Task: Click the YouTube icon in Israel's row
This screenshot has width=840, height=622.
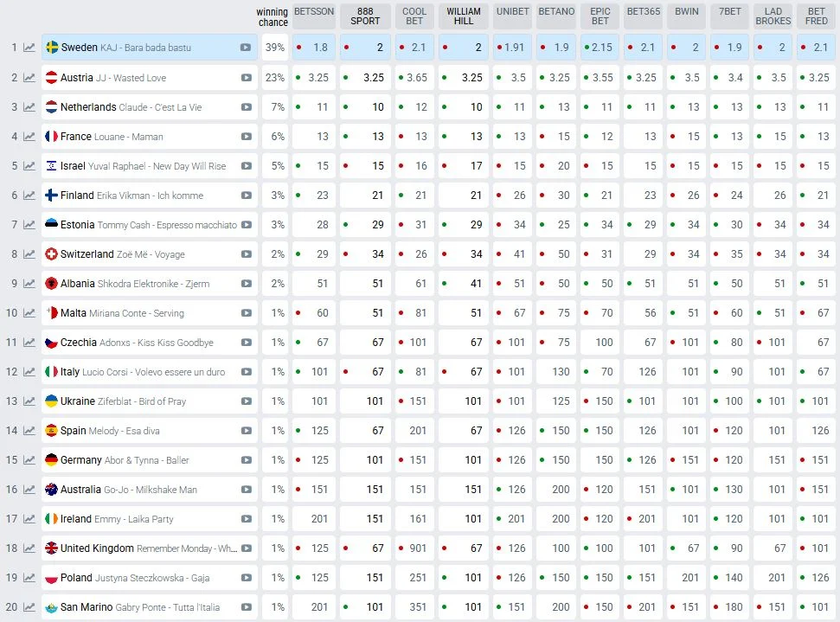Action: tap(247, 166)
